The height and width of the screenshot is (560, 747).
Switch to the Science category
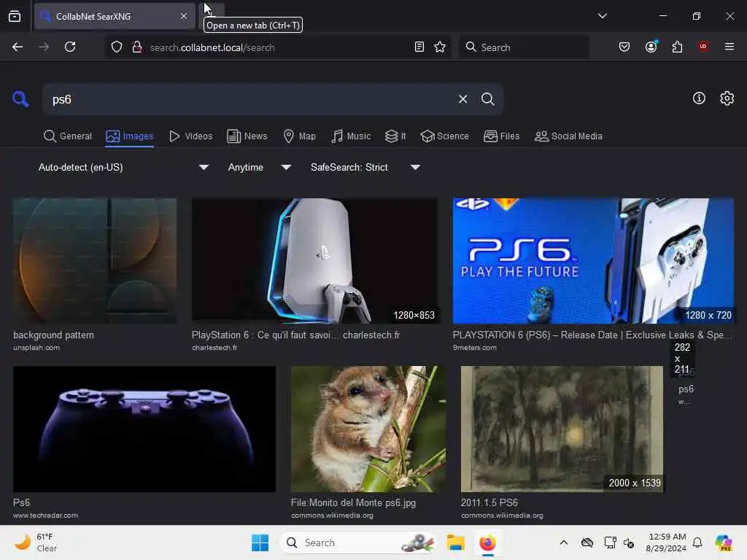(x=444, y=136)
